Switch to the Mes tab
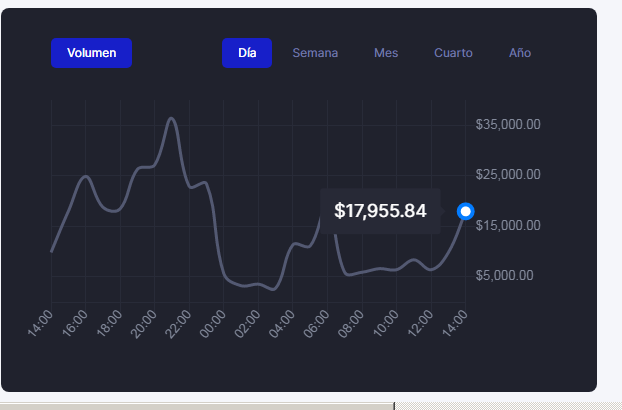This screenshot has height=410, width=622. tap(386, 53)
